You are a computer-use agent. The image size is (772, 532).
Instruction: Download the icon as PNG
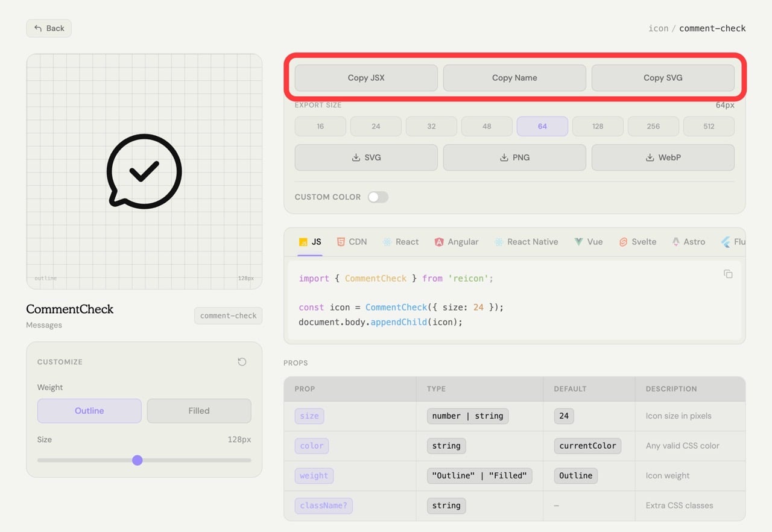coord(514,157)
